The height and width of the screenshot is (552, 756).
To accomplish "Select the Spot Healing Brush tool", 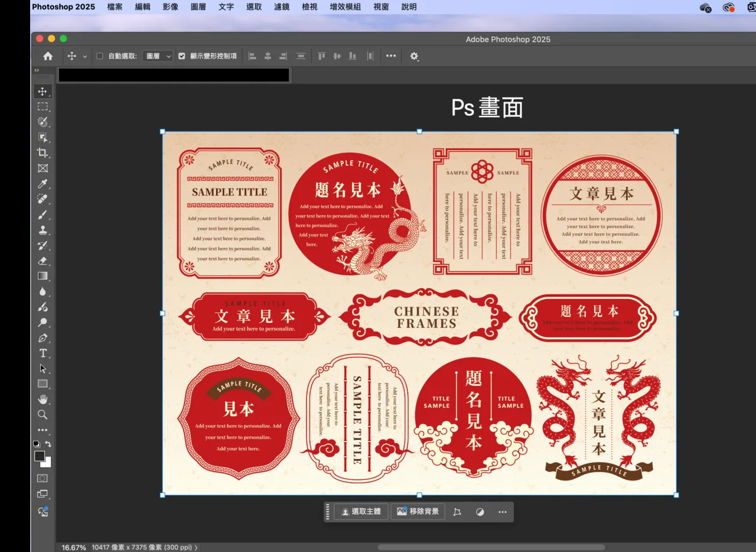I will coord(43,199).
